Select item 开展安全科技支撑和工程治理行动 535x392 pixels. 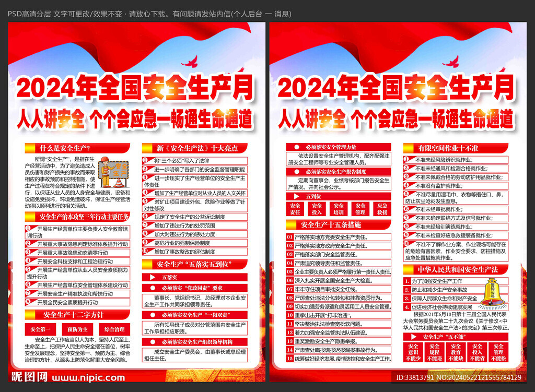tap(77, 262)
